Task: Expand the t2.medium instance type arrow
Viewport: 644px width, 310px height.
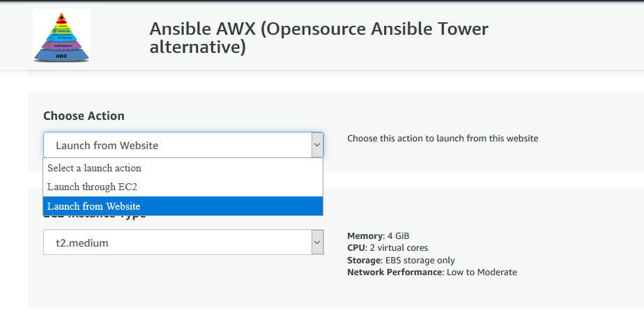Action: point(317,242)
